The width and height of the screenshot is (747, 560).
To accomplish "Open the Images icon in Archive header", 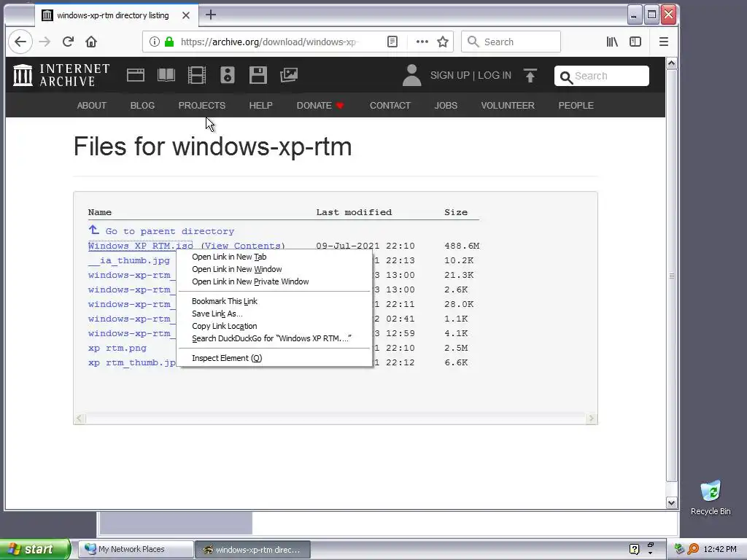I will pyautogui.click(x=289, y=75).
